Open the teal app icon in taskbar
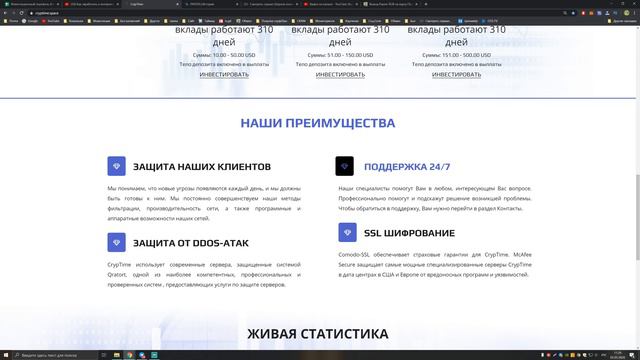640x360 pixels. [x=155, y=355]
